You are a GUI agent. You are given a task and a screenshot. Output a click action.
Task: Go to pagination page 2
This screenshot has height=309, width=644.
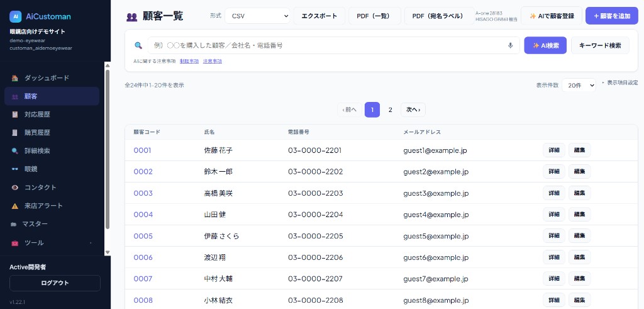coord(390,110)
